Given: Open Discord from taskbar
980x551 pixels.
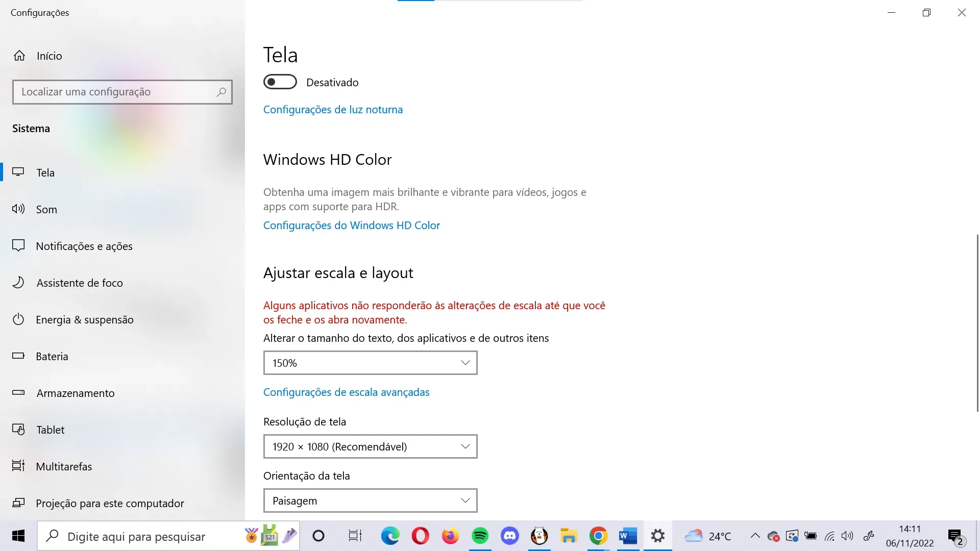Looking at the screenshot, I should click(509, 536).
